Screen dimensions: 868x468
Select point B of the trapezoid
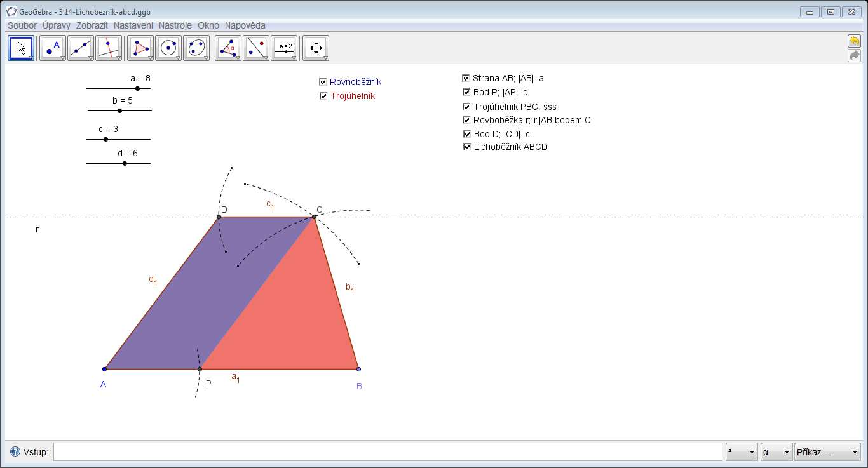coord(358,369)
